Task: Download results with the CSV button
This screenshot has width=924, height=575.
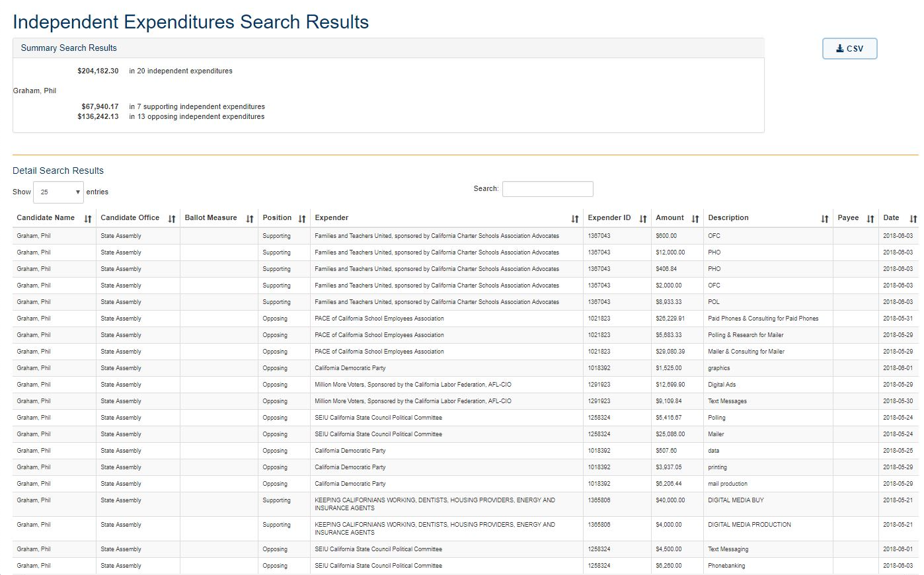Action: pyautogui.click(x=849, y=49)
